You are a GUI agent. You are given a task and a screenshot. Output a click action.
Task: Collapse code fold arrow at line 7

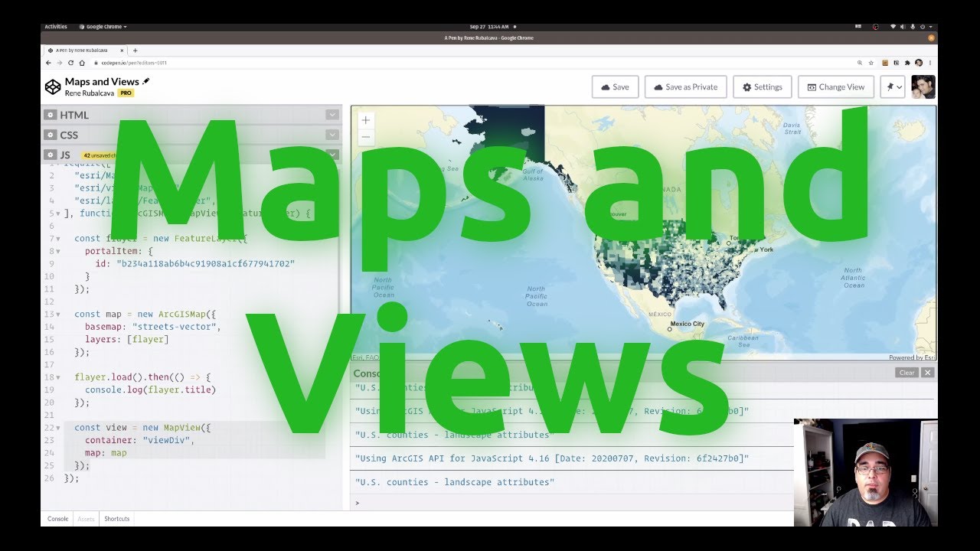point(58,239)
